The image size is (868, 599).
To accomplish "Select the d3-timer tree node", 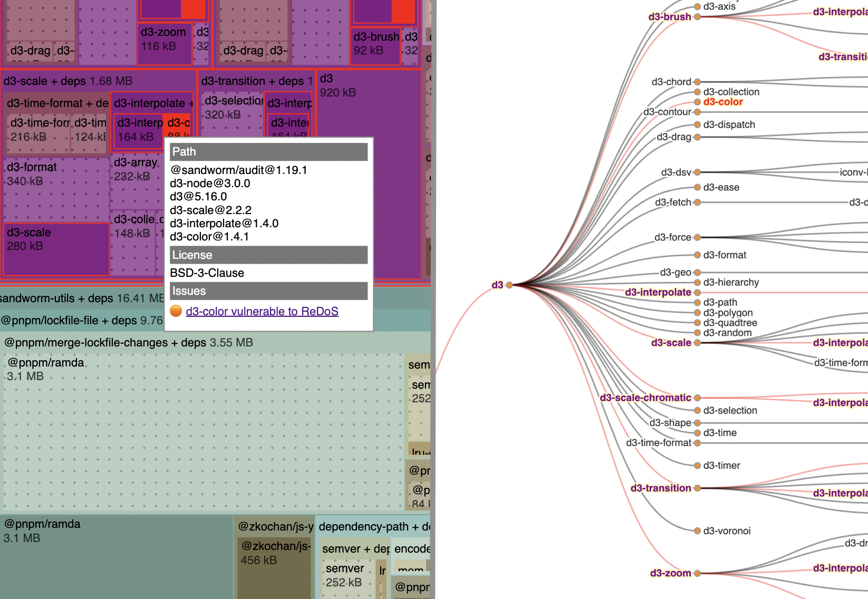I will (697, 466).
